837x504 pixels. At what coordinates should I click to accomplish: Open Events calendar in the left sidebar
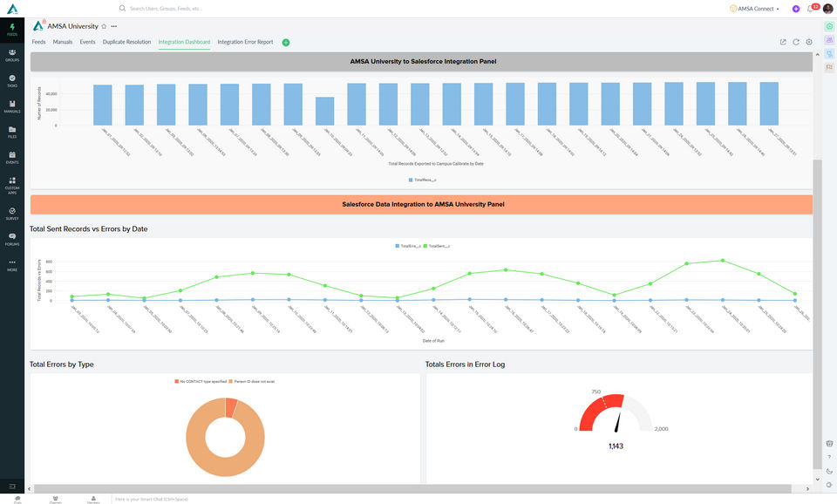(x=11, y=158)
